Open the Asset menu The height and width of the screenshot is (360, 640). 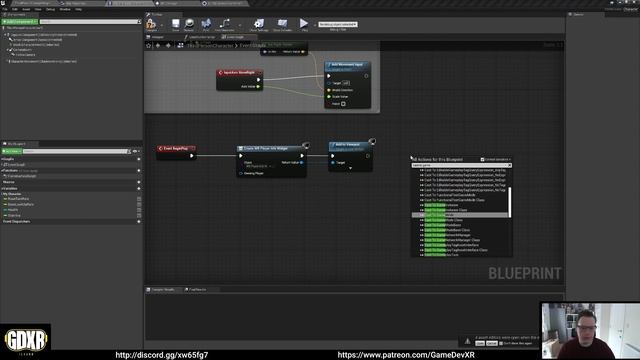(26, 9)
